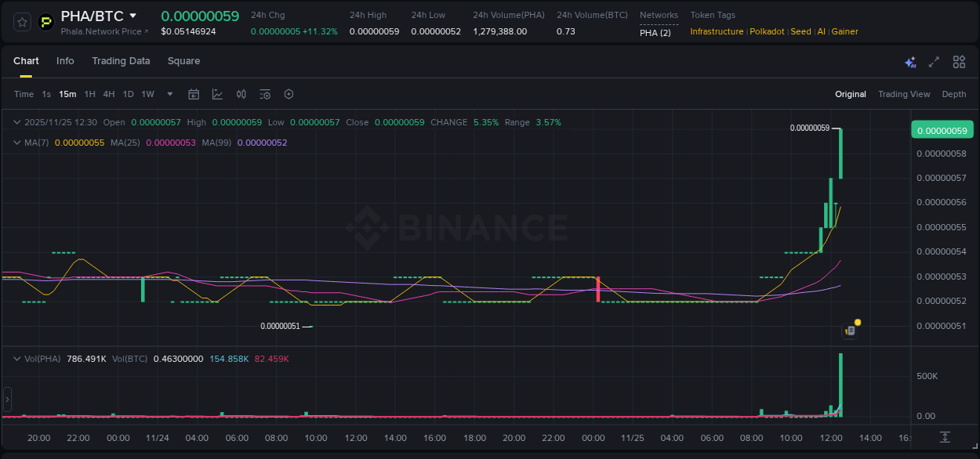Open the chart settings hexagon icon
Screen dimensions: 980x459
(x=289, y=94)
